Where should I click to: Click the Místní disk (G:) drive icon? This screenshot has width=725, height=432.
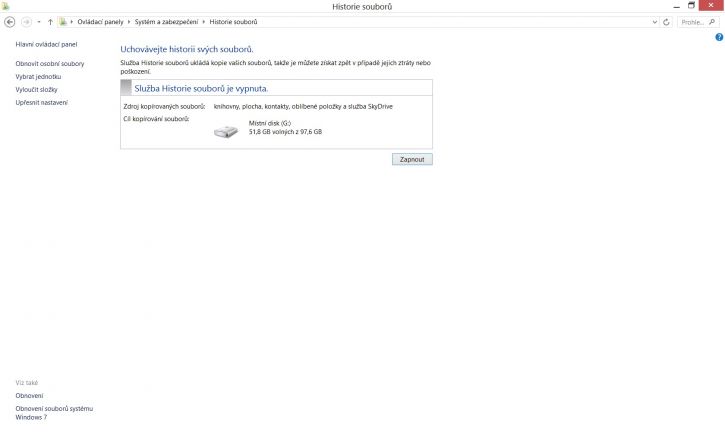click(226, 131)
